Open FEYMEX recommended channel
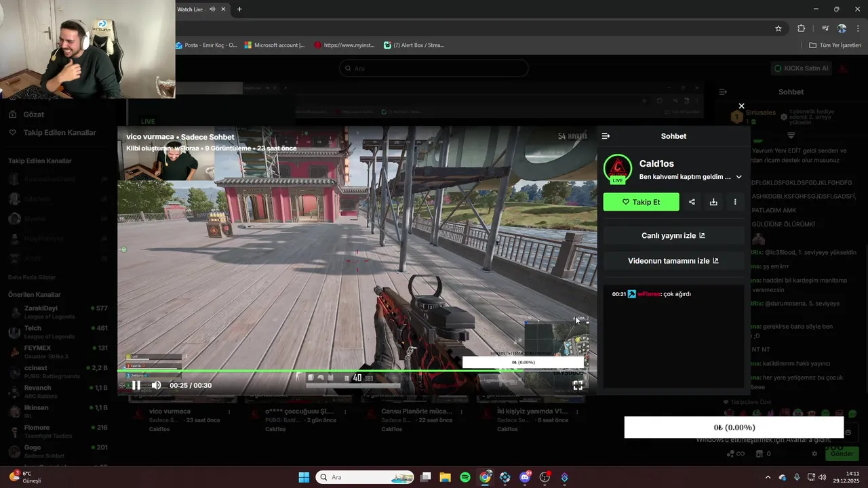 [x=58, y=352]
